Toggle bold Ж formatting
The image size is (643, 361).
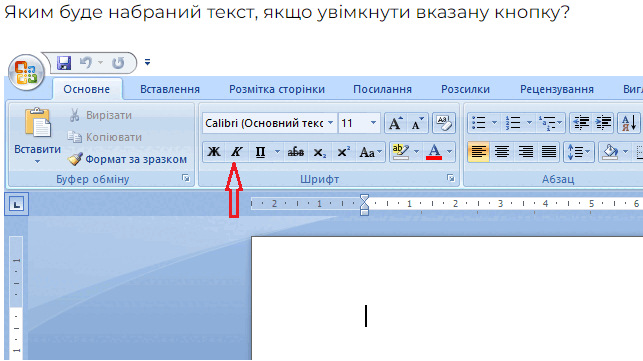coord(213,152)
